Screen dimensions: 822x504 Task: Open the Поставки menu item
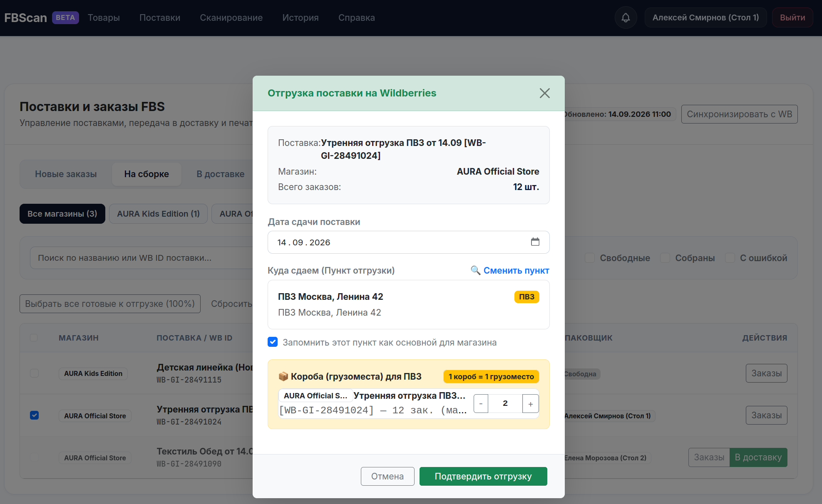160,17
